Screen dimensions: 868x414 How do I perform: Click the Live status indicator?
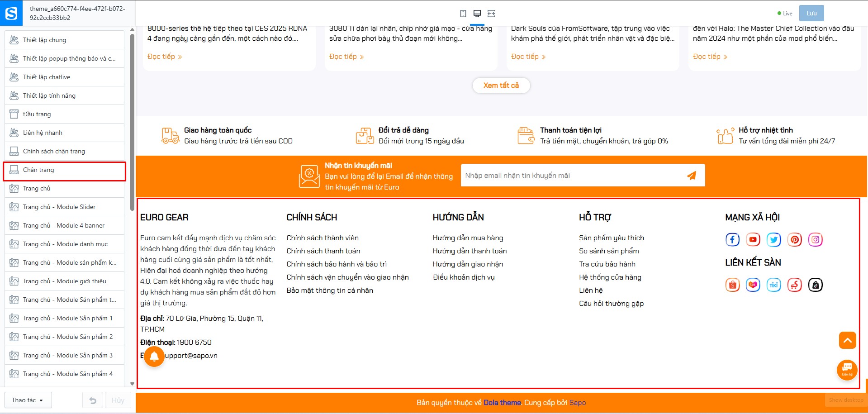785,14
